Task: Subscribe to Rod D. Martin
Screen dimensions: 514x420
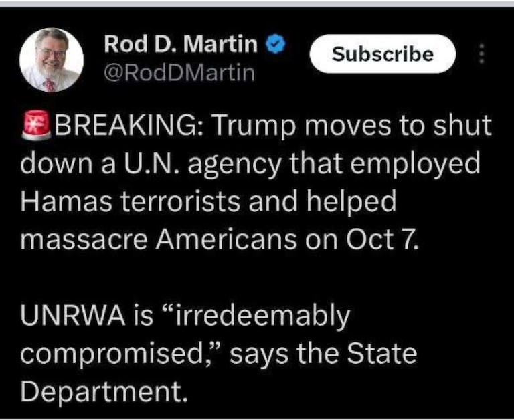Action: click(383, 54)
